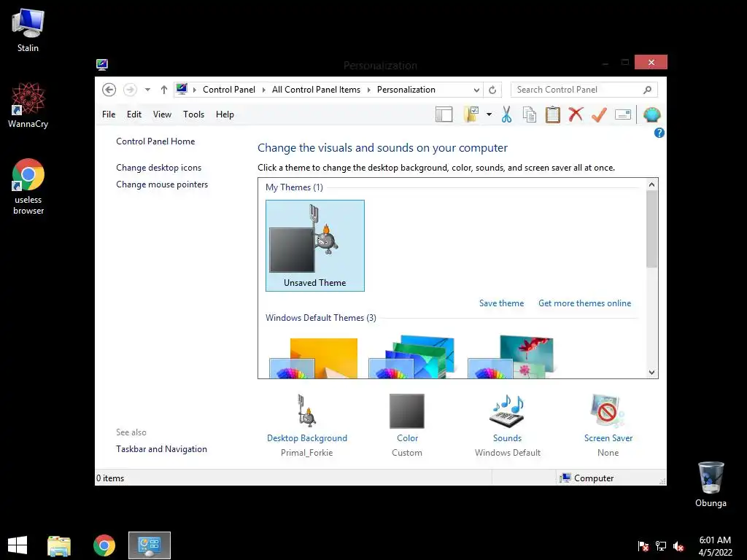
Task: Click the WannaCry desktop shortcut
Action: [x=28, y=106]
